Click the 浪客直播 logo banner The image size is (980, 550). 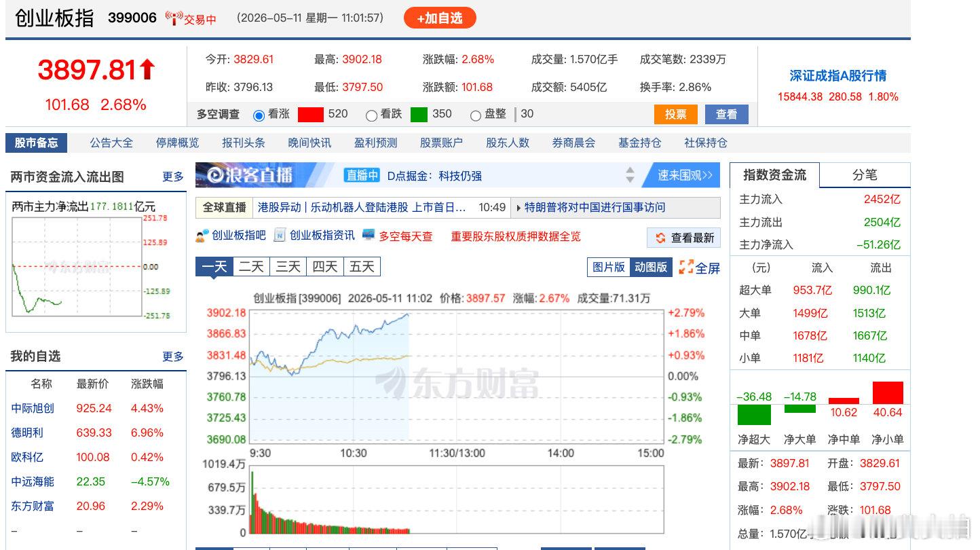click(251, 175)
